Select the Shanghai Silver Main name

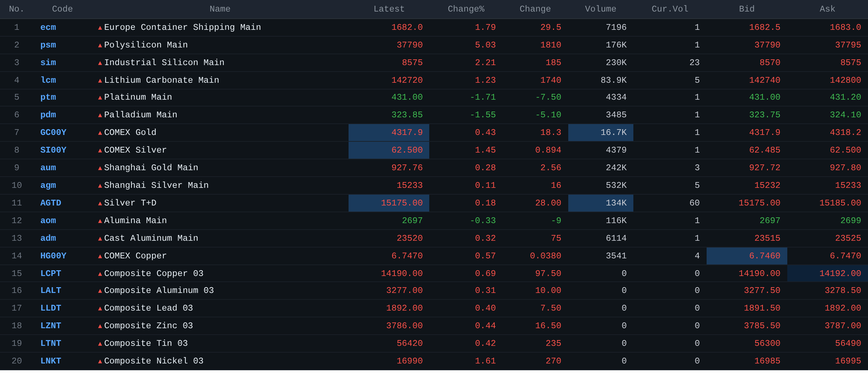[156, 185]
